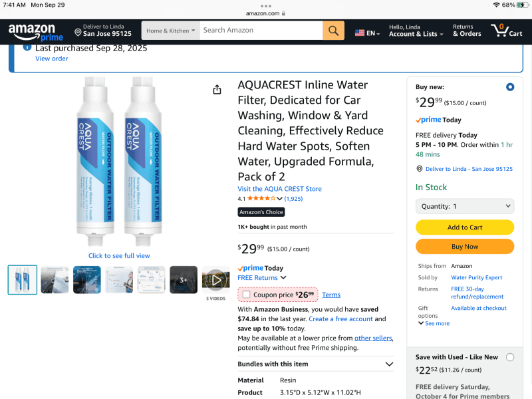
Task: Open the Account & Lists menu
Action: (416, 31)
